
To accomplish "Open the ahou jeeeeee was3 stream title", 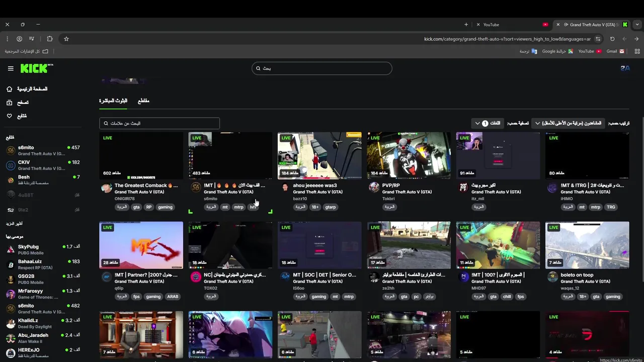I will 315,186.
